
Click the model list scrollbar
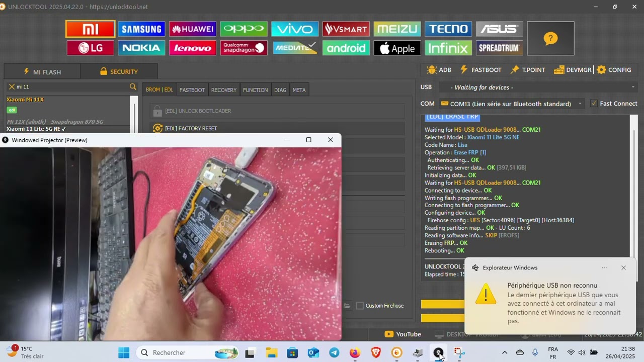(x=134, y=115)
